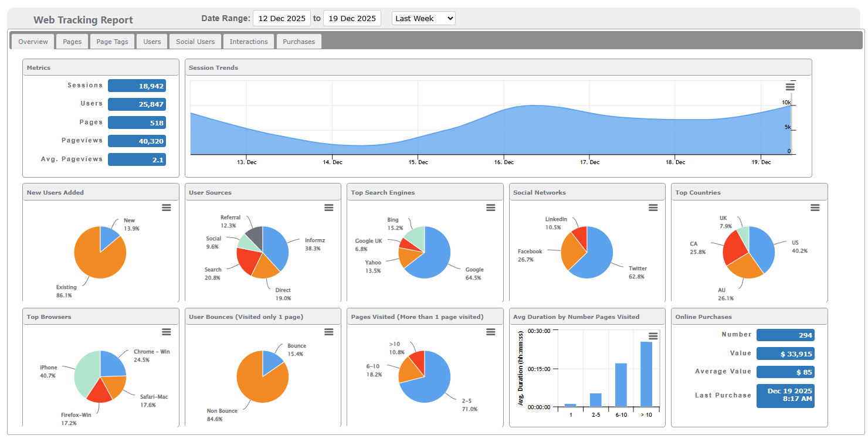The height and width of the screenshot is (442, 868).
Task: Switch to the Purchases tab
Action: (299, 41)
